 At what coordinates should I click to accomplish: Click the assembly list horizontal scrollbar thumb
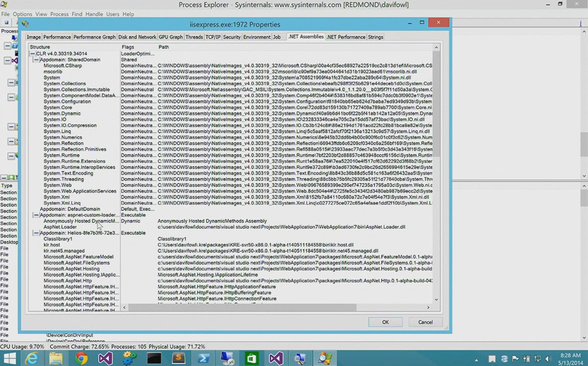coord(242,307)
